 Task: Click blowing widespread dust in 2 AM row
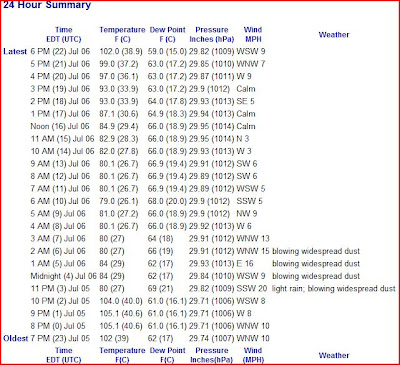click(316, 251)
